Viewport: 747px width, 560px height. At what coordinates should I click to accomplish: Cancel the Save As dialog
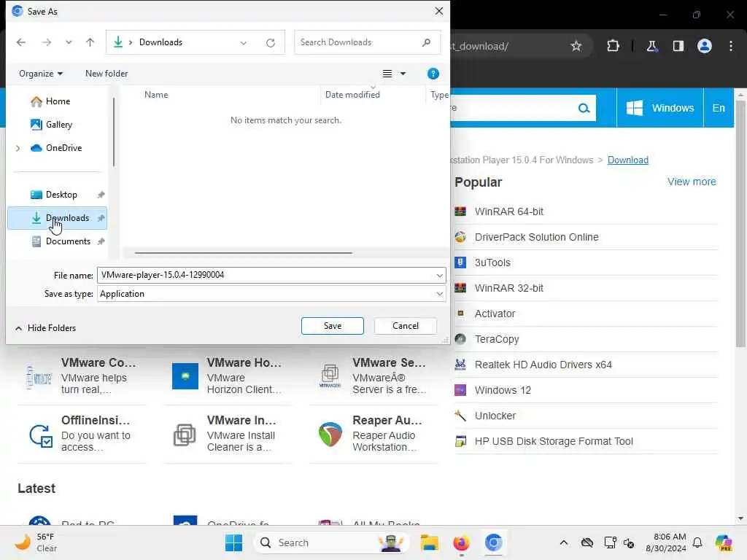pos(406,326)
